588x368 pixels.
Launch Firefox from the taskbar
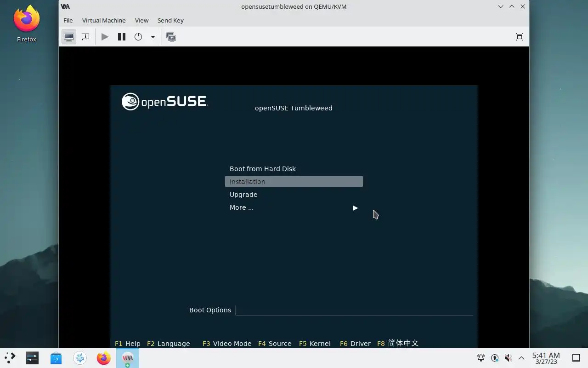click(x=104, y=358)
